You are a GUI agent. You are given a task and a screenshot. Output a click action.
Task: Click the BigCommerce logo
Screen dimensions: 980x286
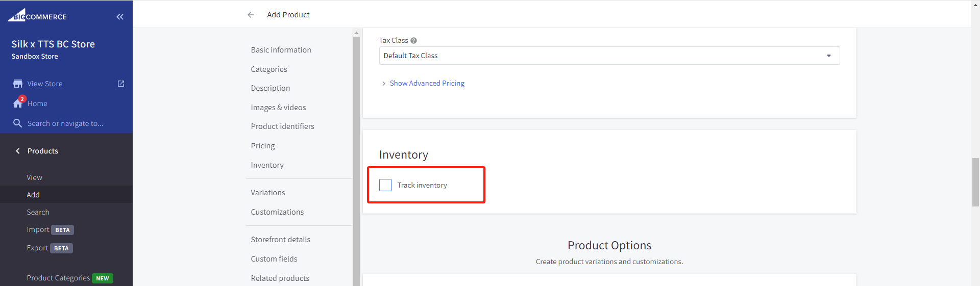(x=37, y=15)
